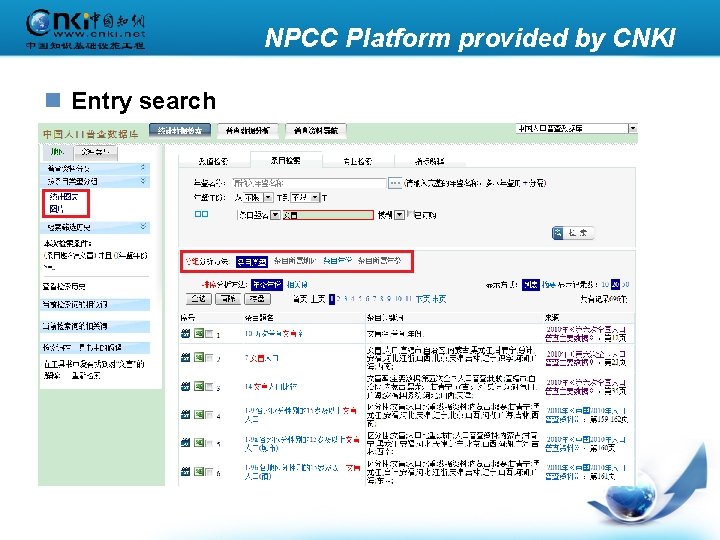Open the green Excel icon in row 6
Image resolution: width=720 pixels, height=540 pixels.
[x=198, y=471]
